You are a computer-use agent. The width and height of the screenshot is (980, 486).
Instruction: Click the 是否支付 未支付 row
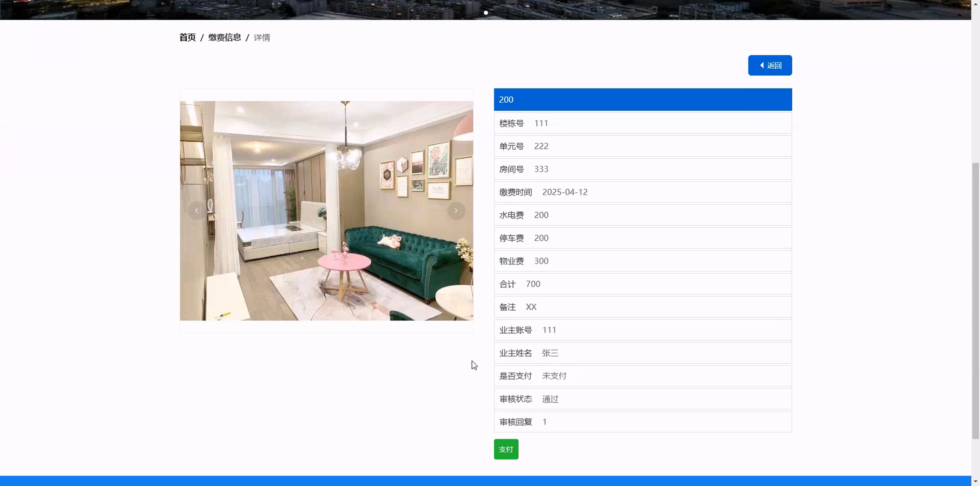[642, 376]
